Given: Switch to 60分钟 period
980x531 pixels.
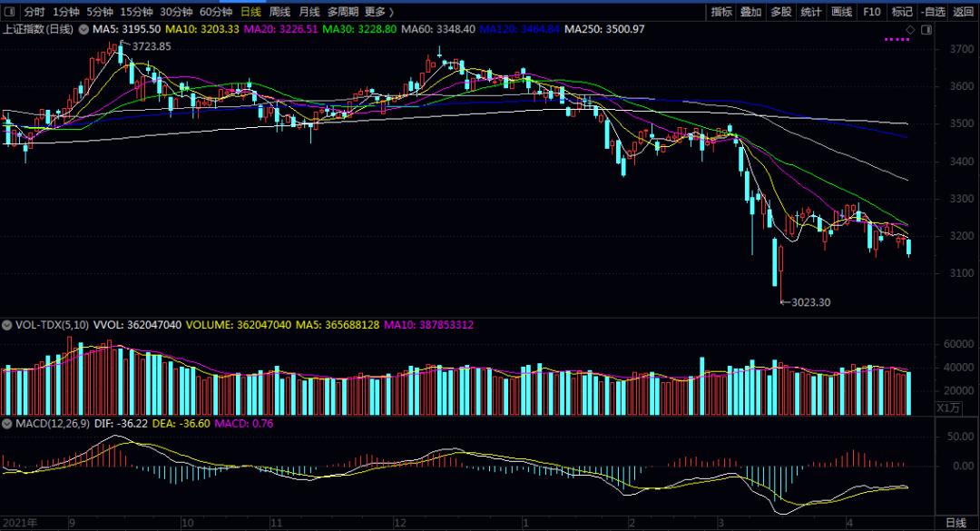Looking at the screenshot, I should tap(216, 12).
